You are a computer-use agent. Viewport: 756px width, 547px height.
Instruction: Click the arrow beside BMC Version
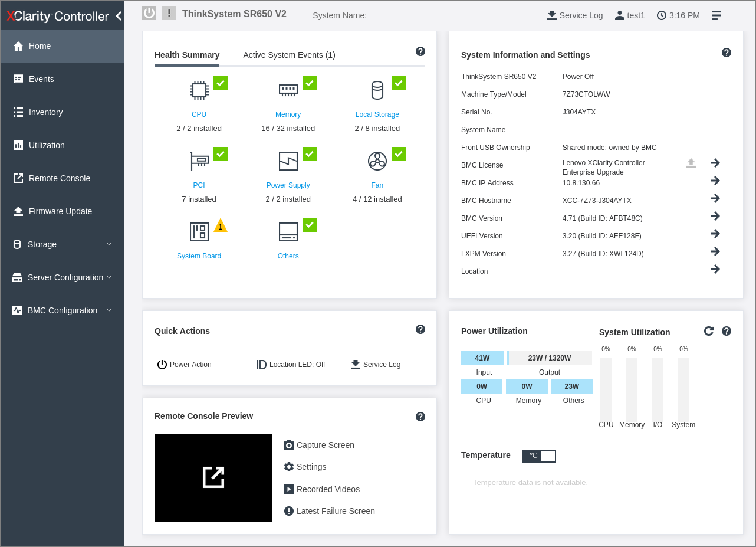(715, 216)
